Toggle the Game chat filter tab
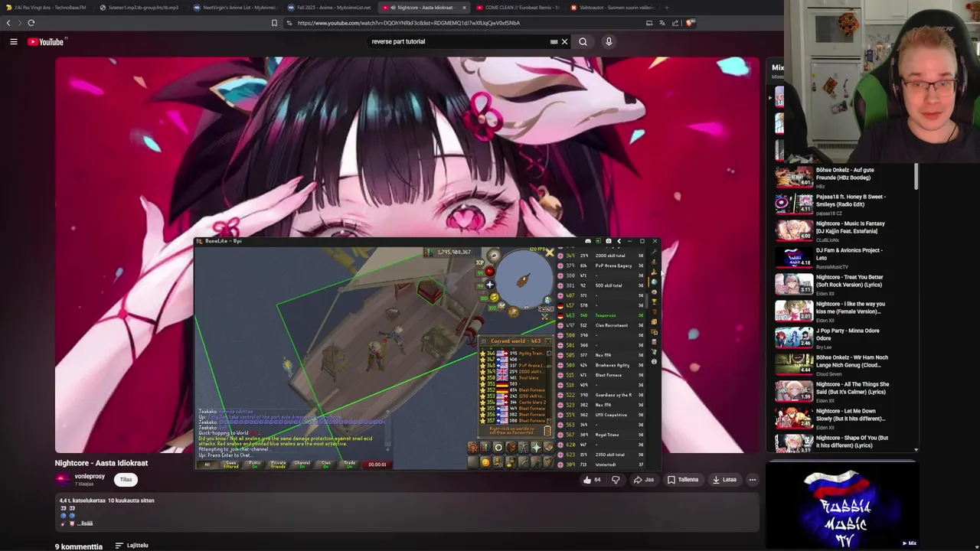This screenshot has width=980, height=551. tap(230, 465)
